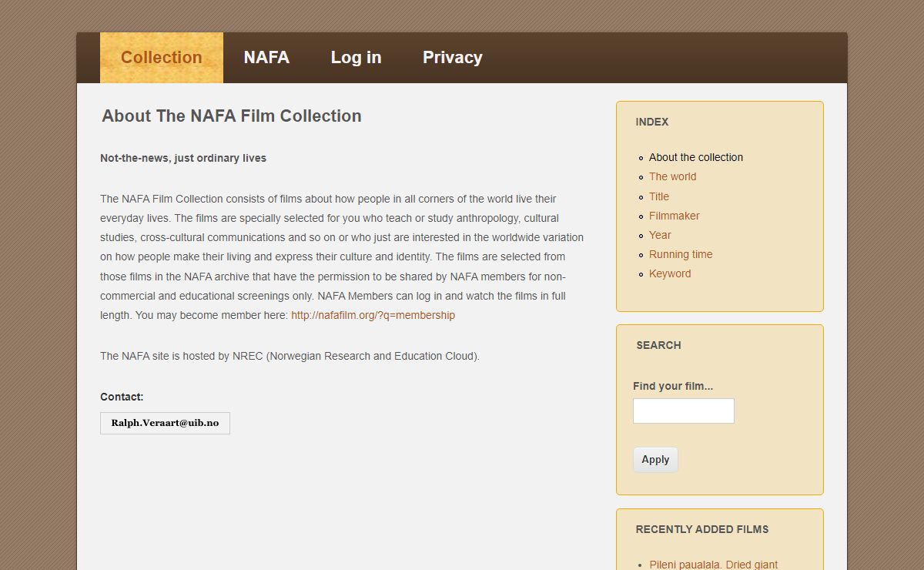Browse films by Title
Image resolution: width=924 pixels, height=570 pixels.
click(x=659, y=196)
